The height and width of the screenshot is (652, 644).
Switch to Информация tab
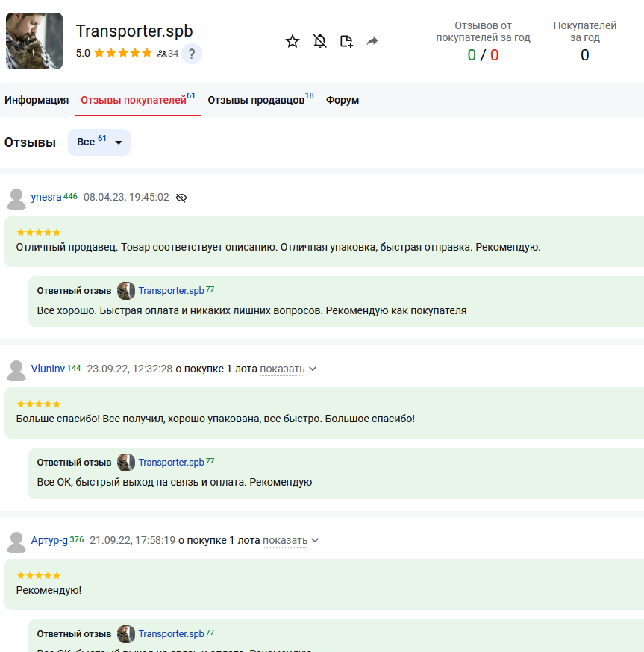click(37, 100)
